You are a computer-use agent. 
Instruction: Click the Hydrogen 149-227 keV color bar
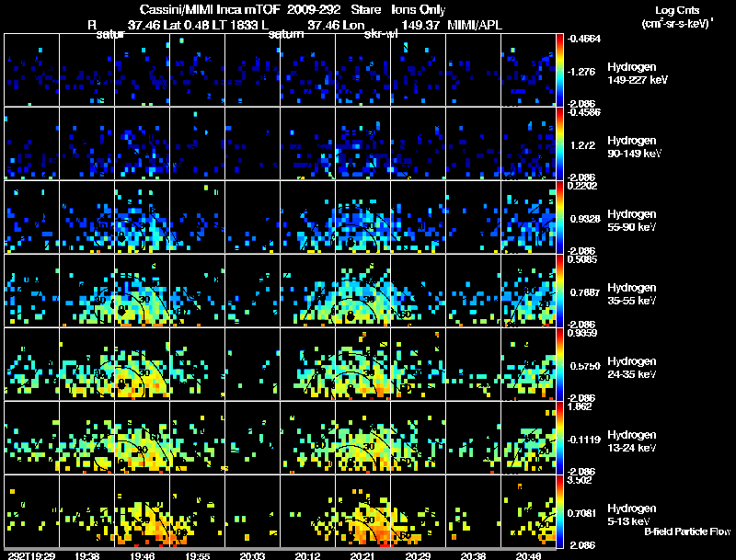tap(559, 70)
